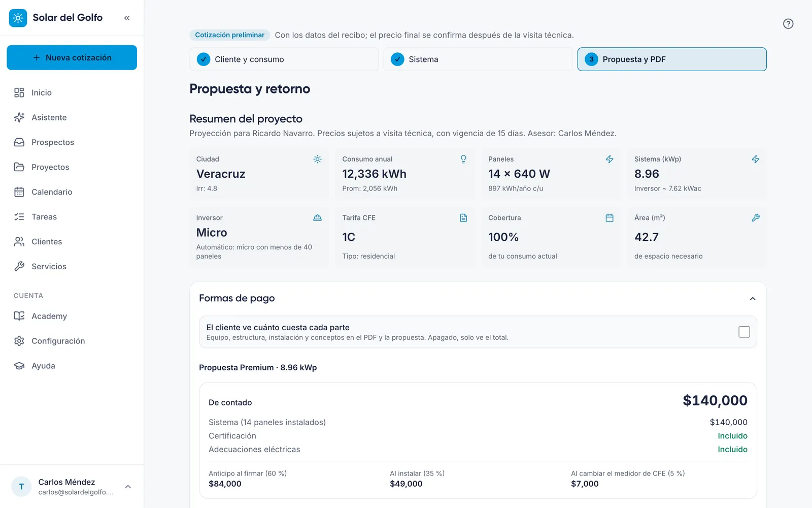Open the Configuración sidebar link
The height and width of the screenshot is (508, 812).
coord(72,341)
